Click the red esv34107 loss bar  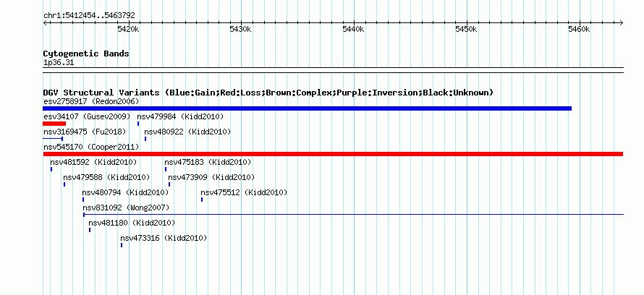(54, 124)
